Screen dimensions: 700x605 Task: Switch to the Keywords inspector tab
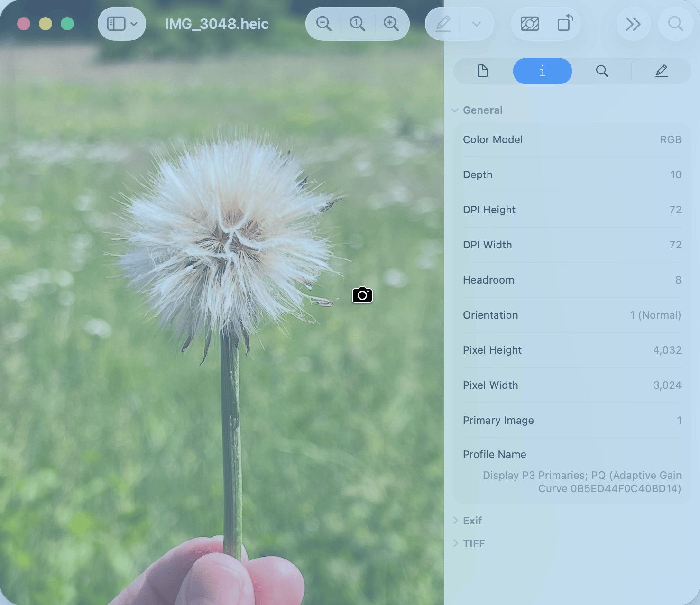pos(602,71)
